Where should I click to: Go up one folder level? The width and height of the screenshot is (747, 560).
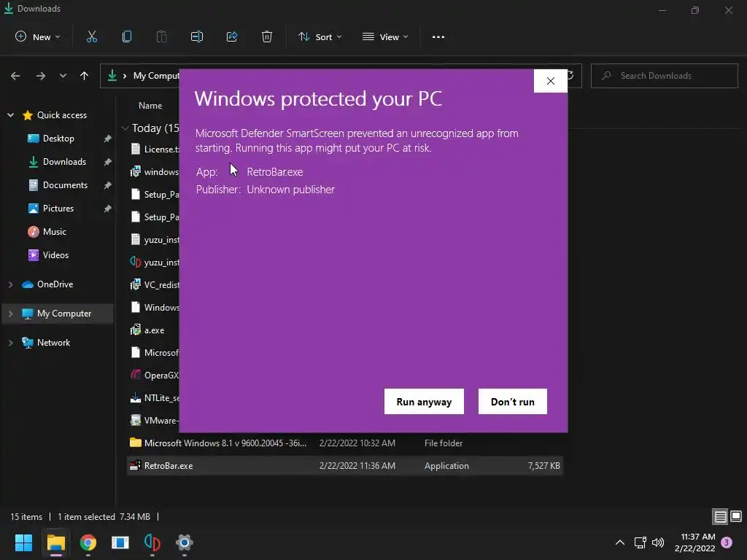(x=85, y=76)
